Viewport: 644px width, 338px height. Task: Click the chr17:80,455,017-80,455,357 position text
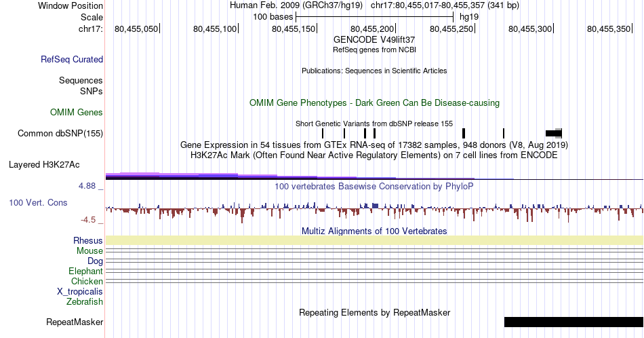[x=445, y=5]
